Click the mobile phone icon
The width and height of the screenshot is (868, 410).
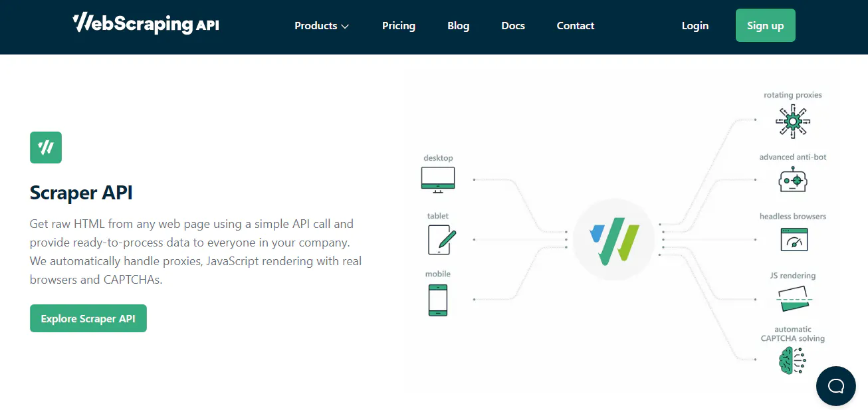437,300
